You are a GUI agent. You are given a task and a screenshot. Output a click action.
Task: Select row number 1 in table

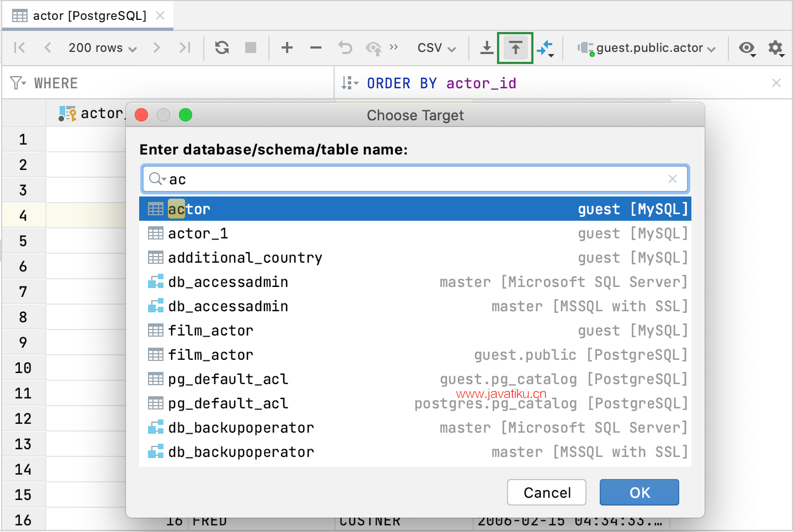pos(23,140)
